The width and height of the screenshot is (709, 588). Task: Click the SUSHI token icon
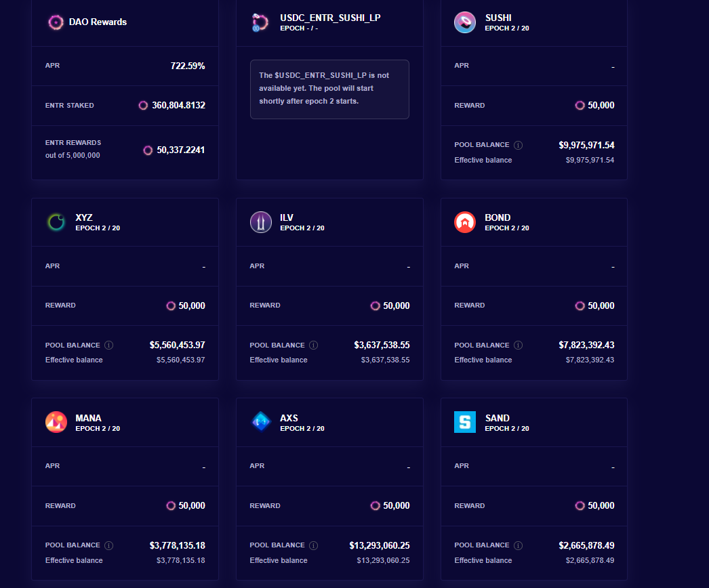pos(465,22)
